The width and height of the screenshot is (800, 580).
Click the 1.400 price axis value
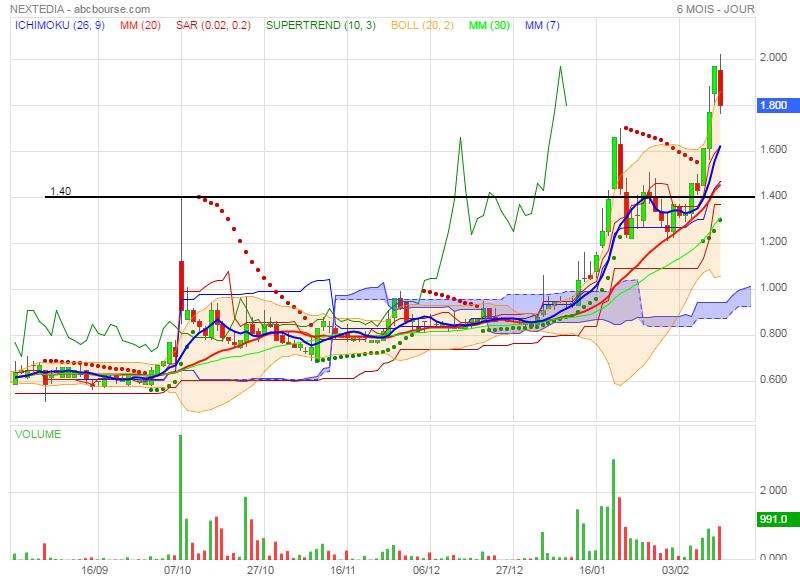coord(773,195)
